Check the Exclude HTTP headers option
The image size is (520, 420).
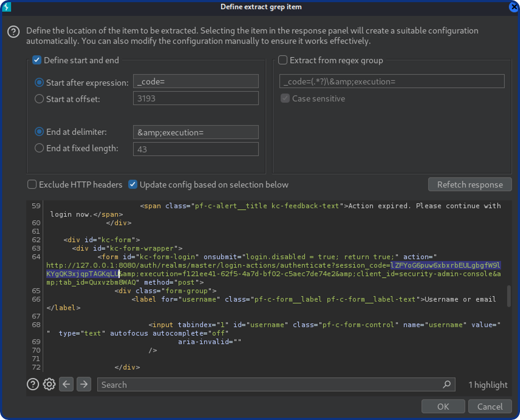pyautogui.click(x=32, y=185)
